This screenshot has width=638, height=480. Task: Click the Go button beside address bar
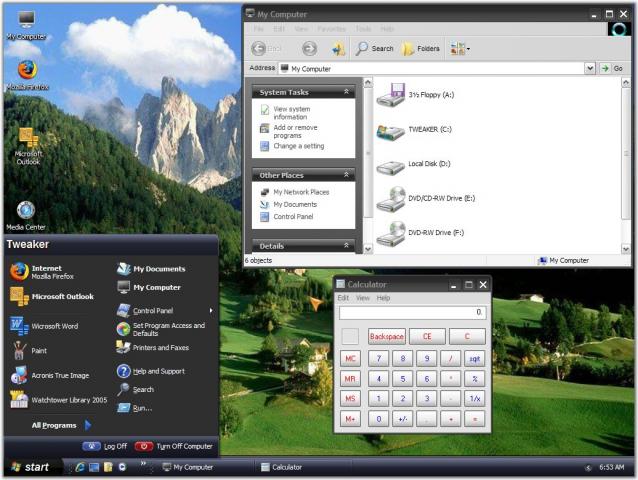[612, 68]
